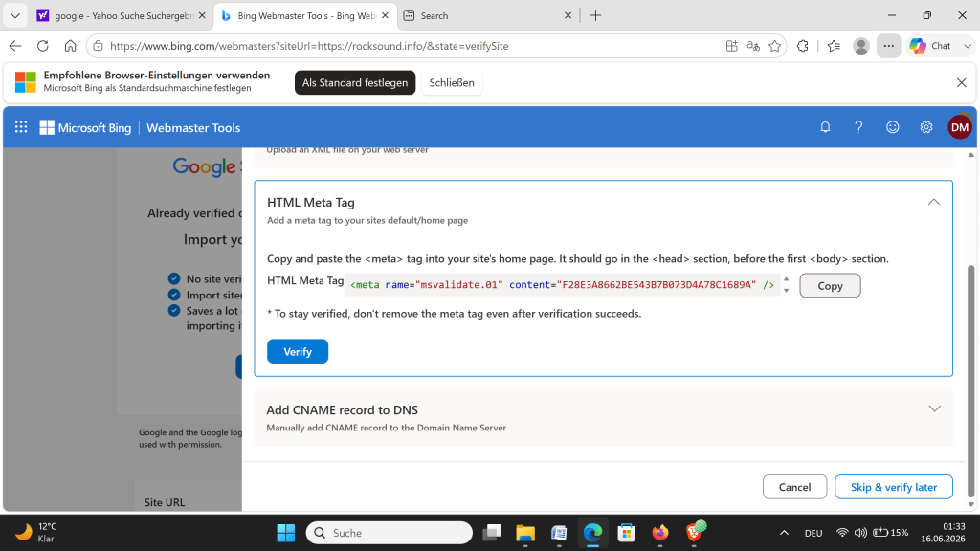Click the scrollbar up arrow
The height and width of the screenshot is (551, 980).
(970, 154)
